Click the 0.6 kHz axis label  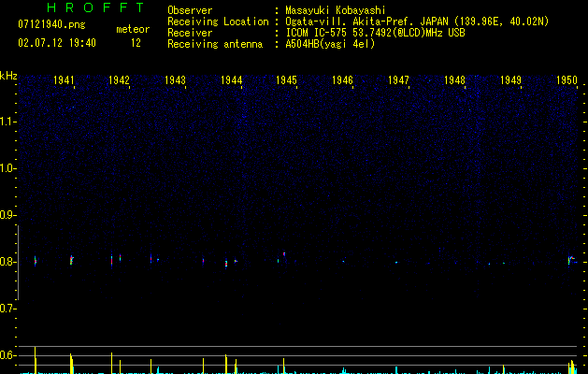(7, 355)
